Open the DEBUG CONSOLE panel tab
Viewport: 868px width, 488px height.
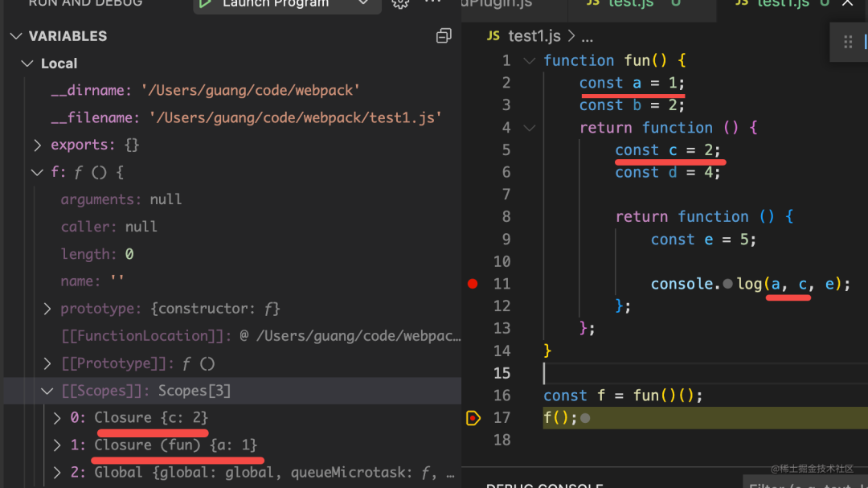point(544,484)
